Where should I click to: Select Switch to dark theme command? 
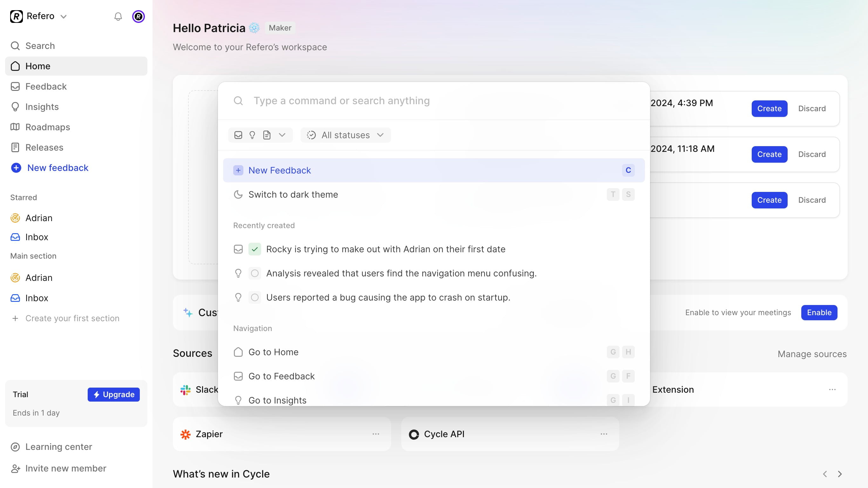point(293,194)
